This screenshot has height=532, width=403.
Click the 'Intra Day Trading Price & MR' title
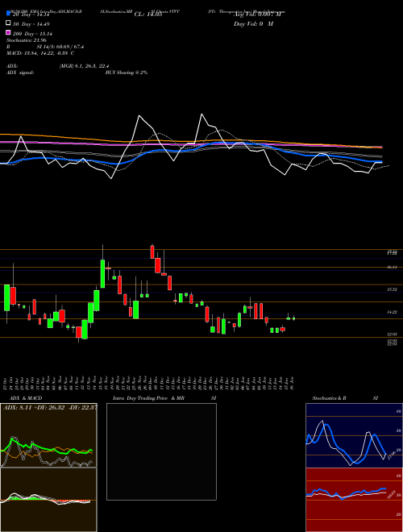click(148, 398)
